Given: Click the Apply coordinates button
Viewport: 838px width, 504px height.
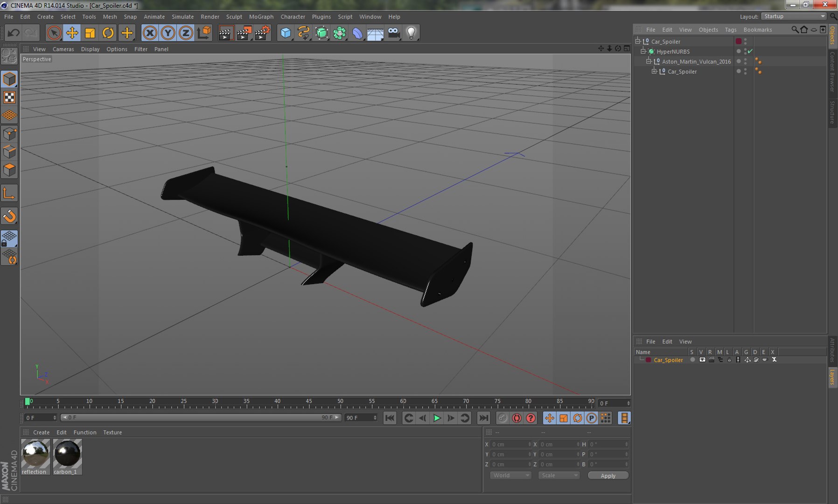Looking at the screenshot, I should point(608,476).
